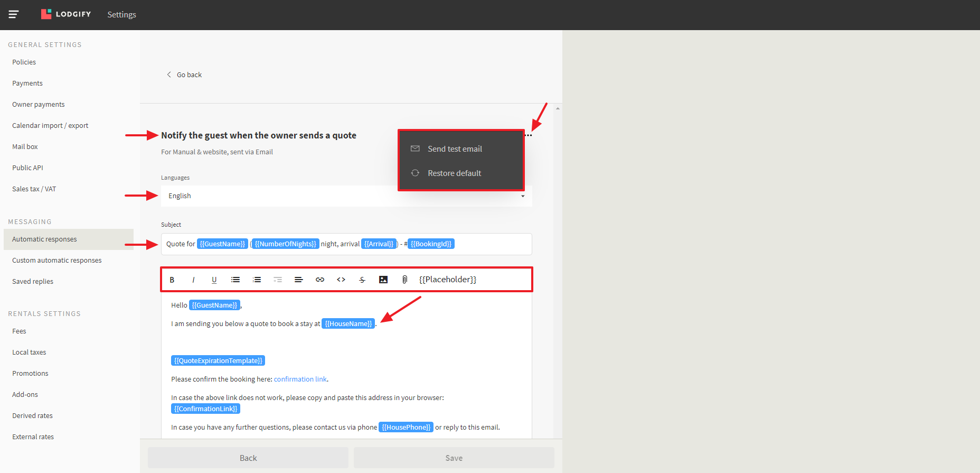Open the confirmation link in the body

click(x=300, y=379)
